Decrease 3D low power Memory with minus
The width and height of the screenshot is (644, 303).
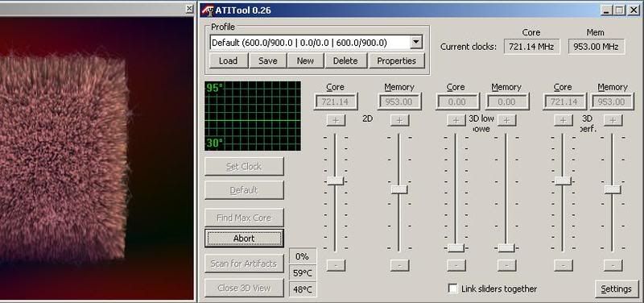507,266
